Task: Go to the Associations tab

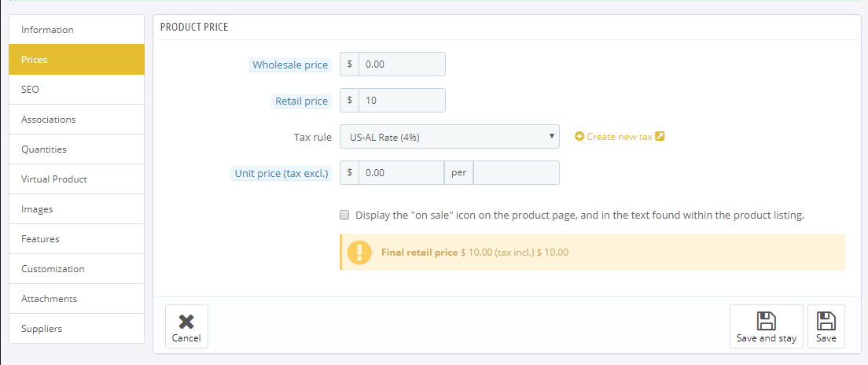Action: click(x=76, y=119)
